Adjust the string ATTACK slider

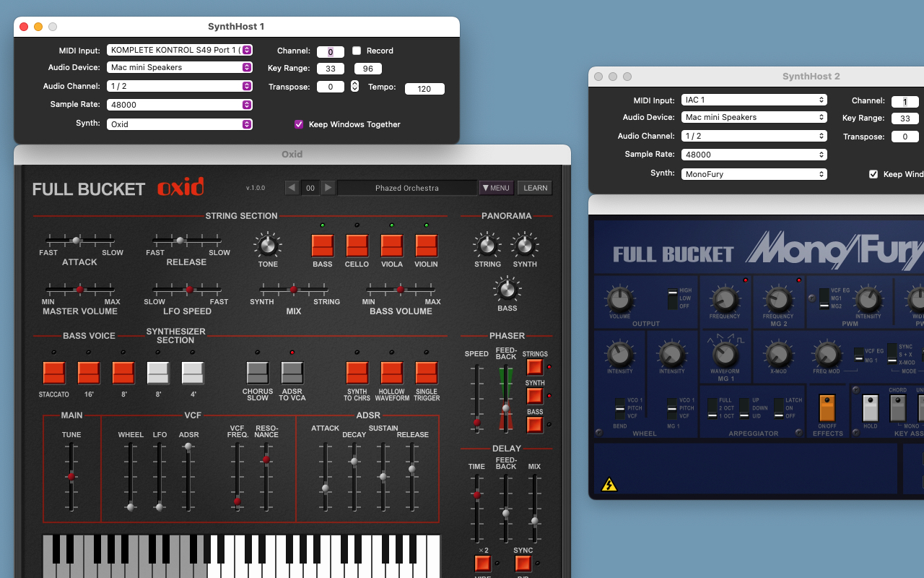tap(77, 240)
